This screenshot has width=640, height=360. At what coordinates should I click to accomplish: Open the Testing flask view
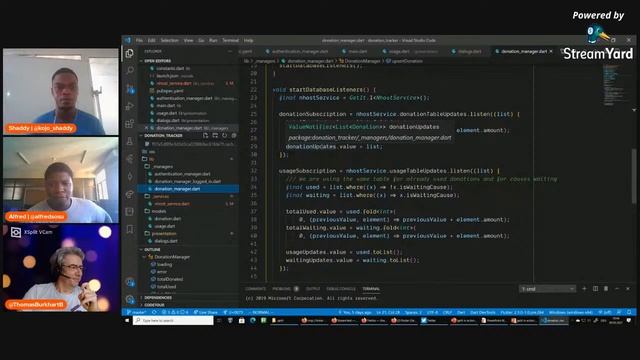click(130, 141)
